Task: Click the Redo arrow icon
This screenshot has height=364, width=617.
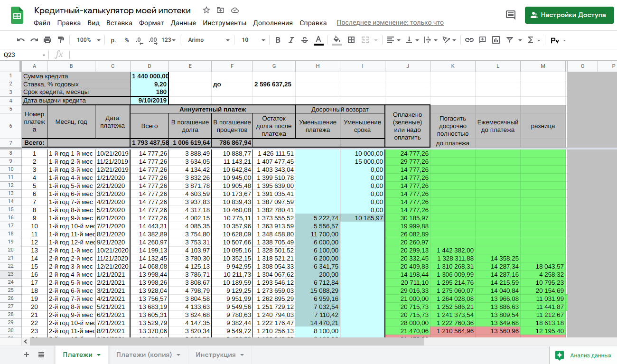Action: point(34,40)
